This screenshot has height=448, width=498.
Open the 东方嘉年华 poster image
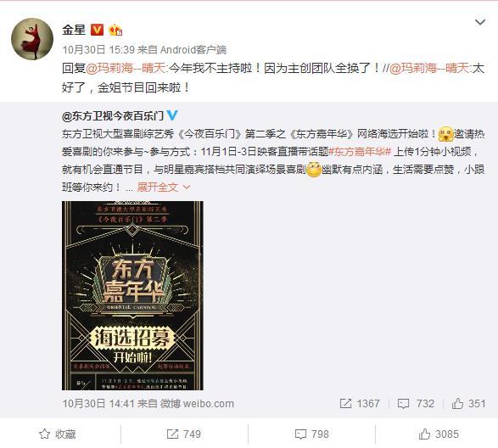[132, 295]
